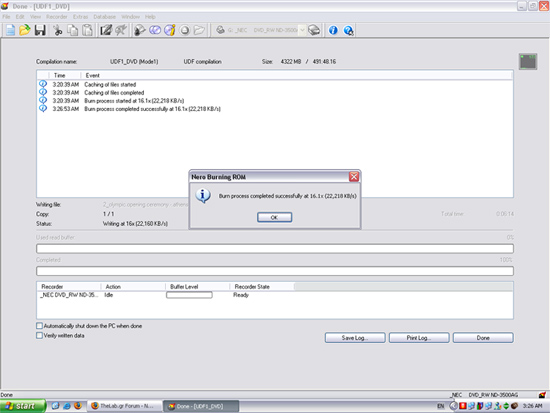Open the Extras menu
This screenshot has height=413, width=550.
point(80,16)
